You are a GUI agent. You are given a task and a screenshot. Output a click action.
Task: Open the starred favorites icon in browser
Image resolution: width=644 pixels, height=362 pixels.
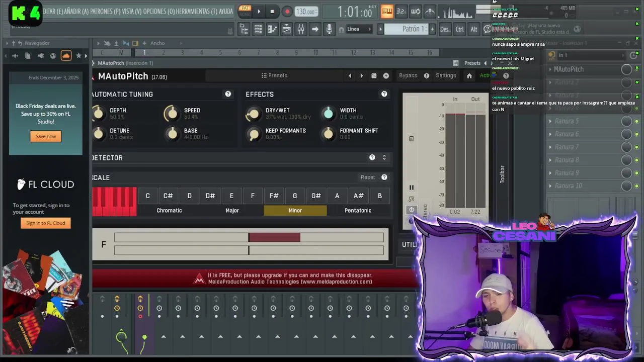78,56
